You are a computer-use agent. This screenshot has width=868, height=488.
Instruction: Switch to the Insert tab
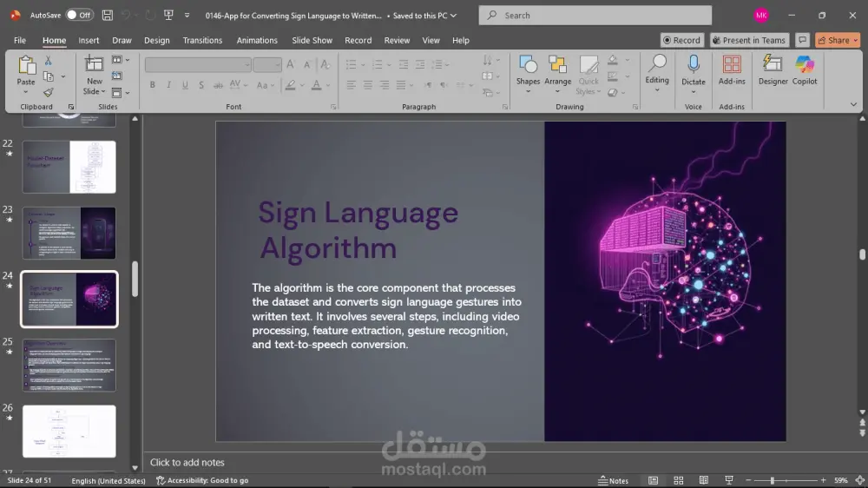tap(89, 40)
